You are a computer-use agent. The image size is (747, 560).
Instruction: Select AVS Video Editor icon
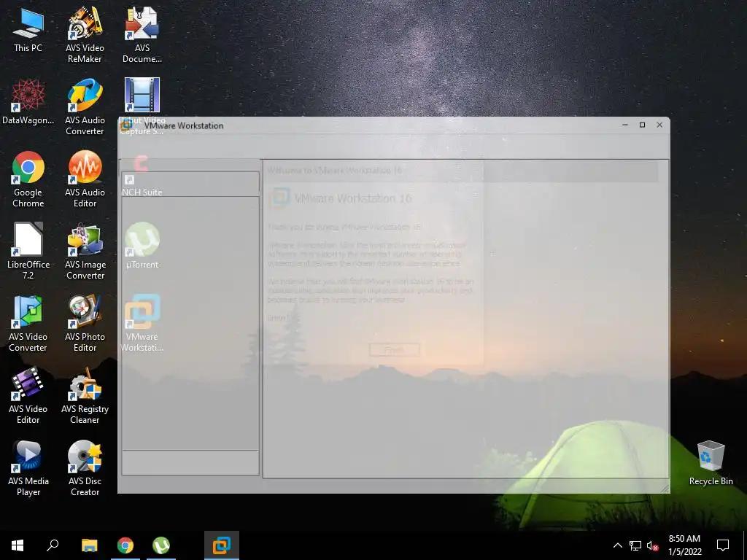click(x=28, y=396)
